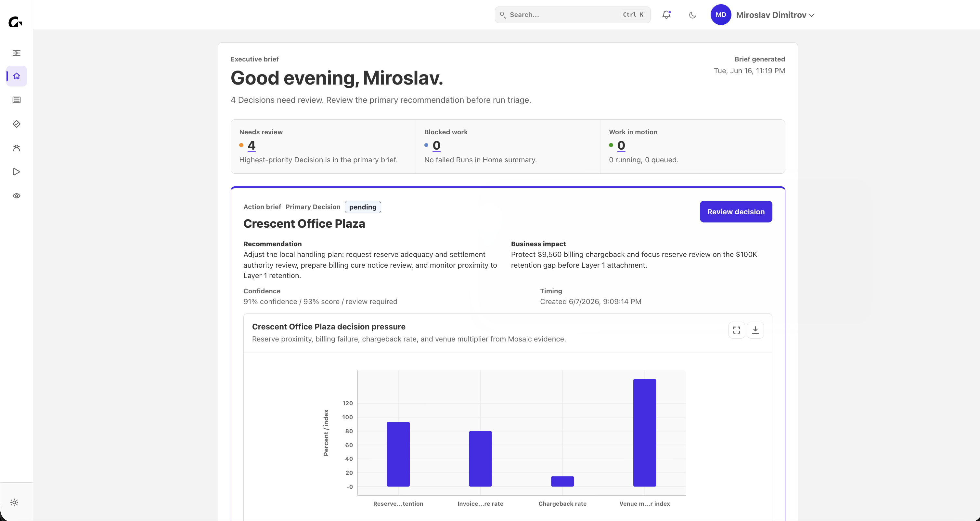980x521 pixels.
Task: Click the app logo in the sidebar
Action: click(15, 22)
